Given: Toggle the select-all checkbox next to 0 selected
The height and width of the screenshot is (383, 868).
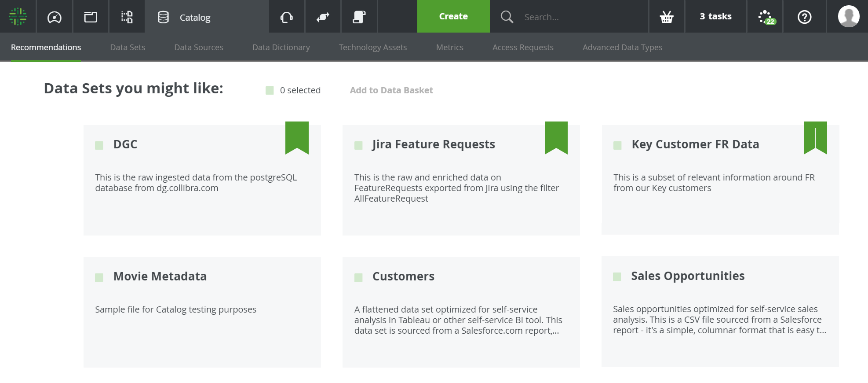Looking at the screenshot, I should click(270, 90).
